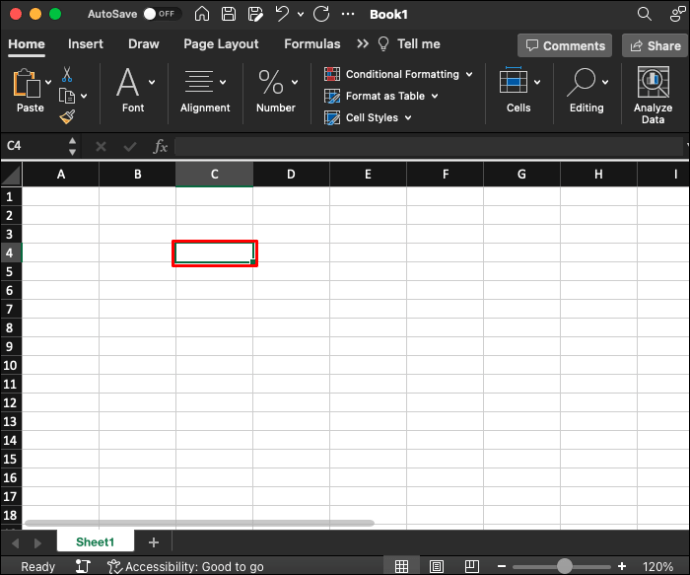
Task: Cancel formula entry with X icon
Action: coord(101,146)
